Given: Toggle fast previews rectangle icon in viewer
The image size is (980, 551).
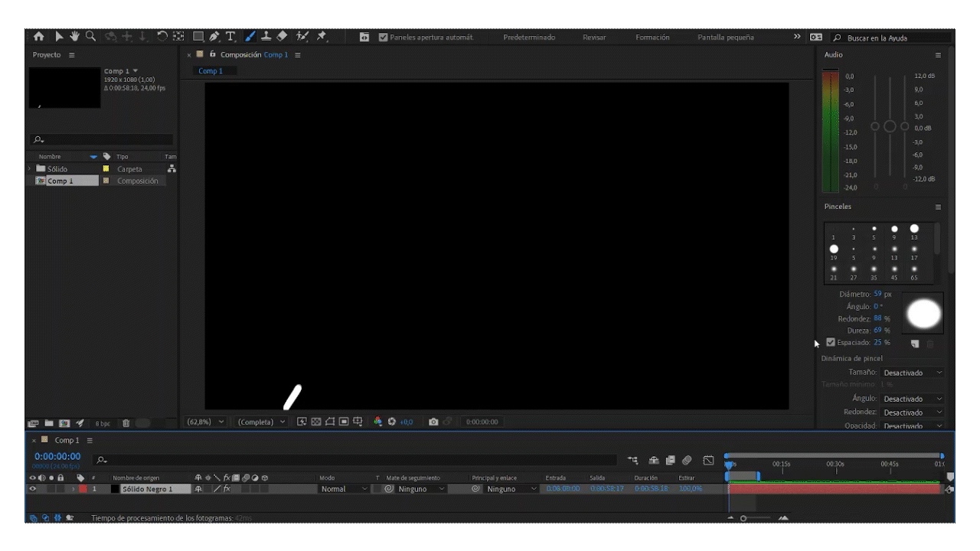Looking at the screenshot, I should pyautogui.click(x=302, y=422).
